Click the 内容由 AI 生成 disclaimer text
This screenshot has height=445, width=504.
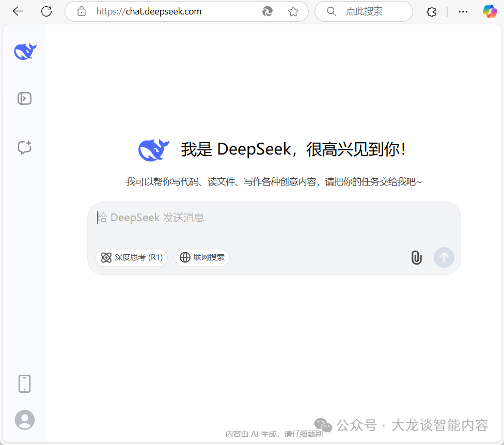(x=274, y=434)
